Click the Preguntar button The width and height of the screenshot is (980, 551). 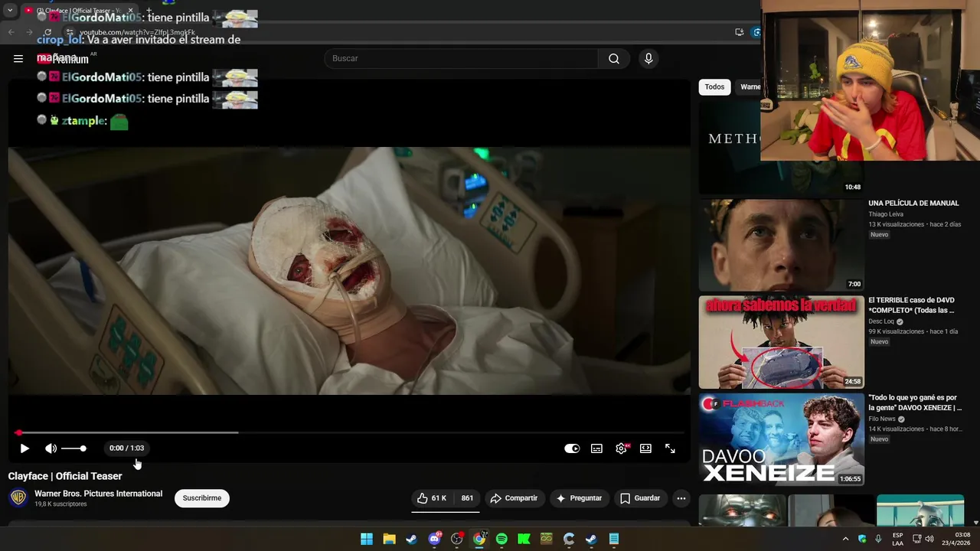[579, 498]
